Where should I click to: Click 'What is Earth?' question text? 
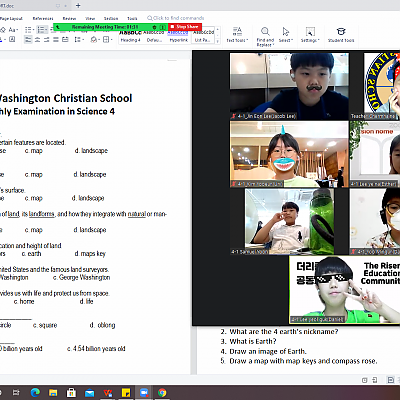[253, 341]
